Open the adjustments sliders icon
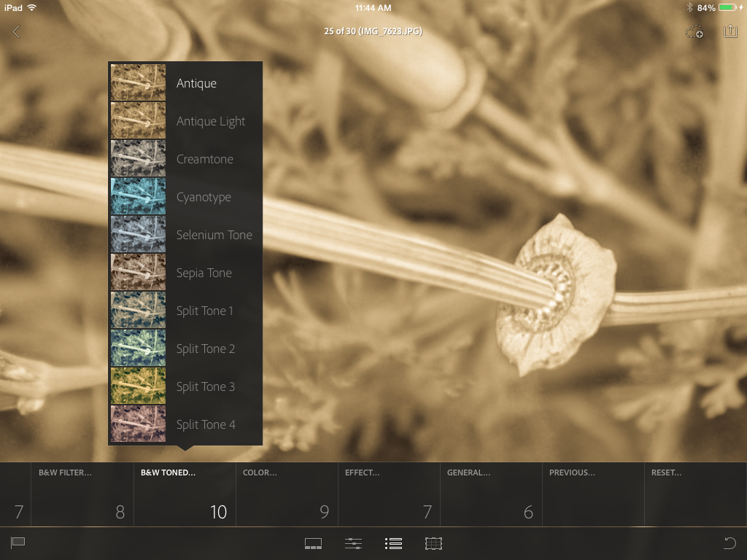This screenshot has height=560, width=747. coord(353,543)
